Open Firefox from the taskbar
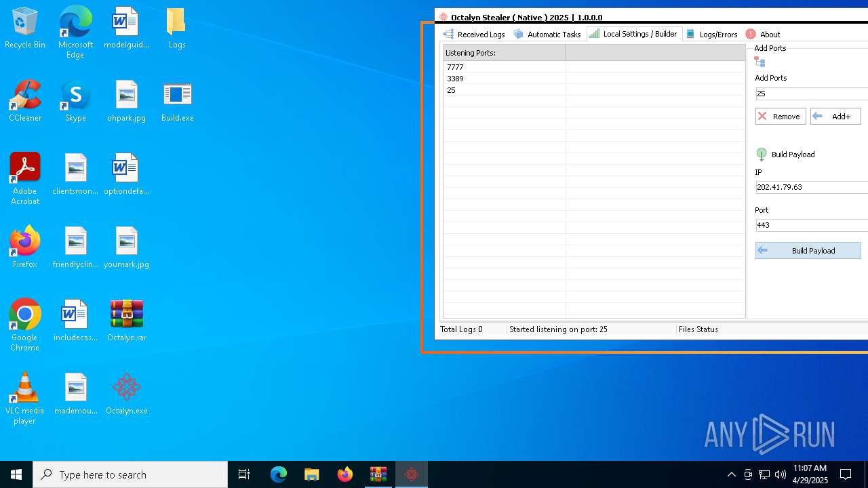868x488 pixels. [x=344, y=474]
